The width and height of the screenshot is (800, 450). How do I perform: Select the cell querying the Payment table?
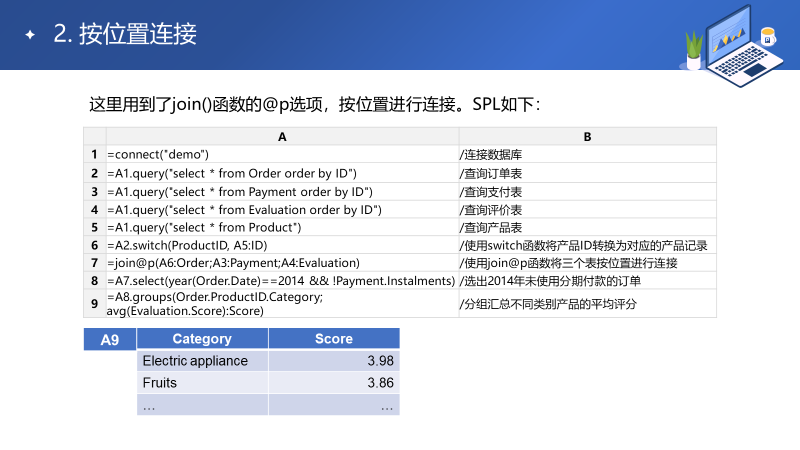(x=282, y=192)
